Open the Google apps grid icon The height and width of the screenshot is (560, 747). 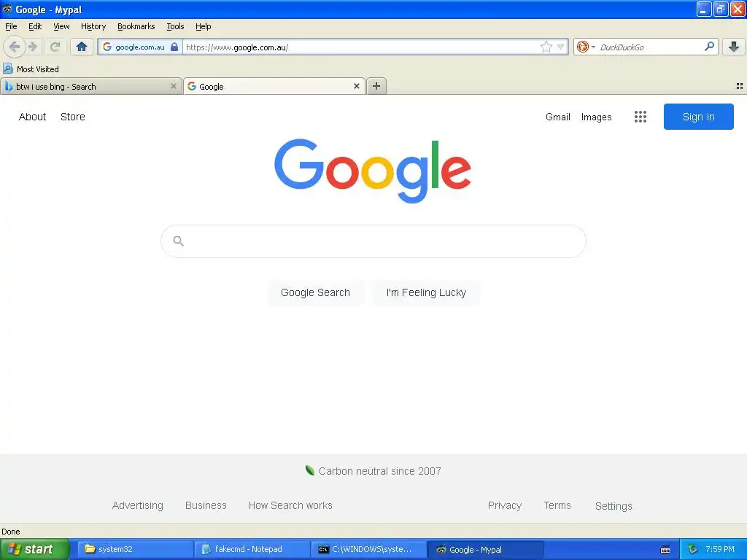(640, 117)
